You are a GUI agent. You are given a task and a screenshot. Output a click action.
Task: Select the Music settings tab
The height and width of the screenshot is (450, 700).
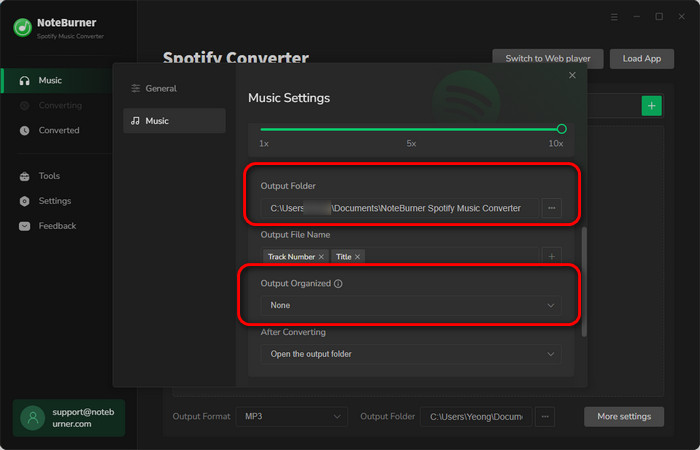coord(174,121)
